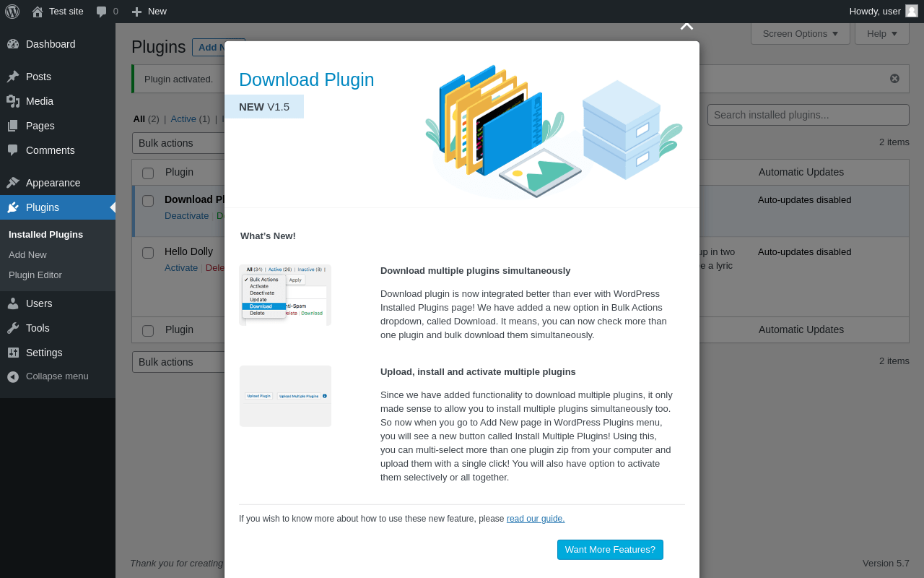924x578 pixels.
Task: Open the read our guide link
Action: click(536, 519)
